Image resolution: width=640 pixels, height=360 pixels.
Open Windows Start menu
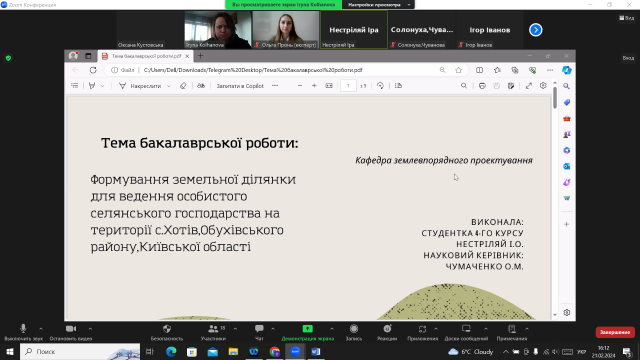(10, 351)
